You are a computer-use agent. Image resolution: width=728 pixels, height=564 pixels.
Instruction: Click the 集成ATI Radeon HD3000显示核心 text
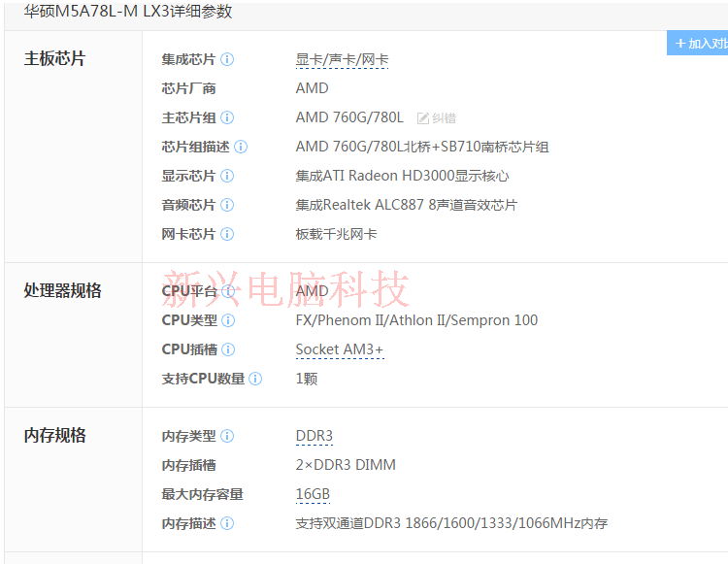(402, 176)
